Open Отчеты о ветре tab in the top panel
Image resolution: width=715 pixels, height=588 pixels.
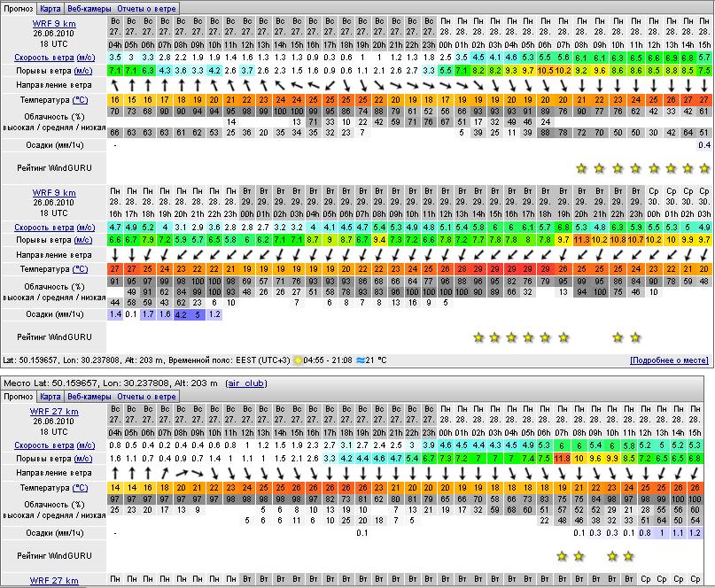point(147,8)
